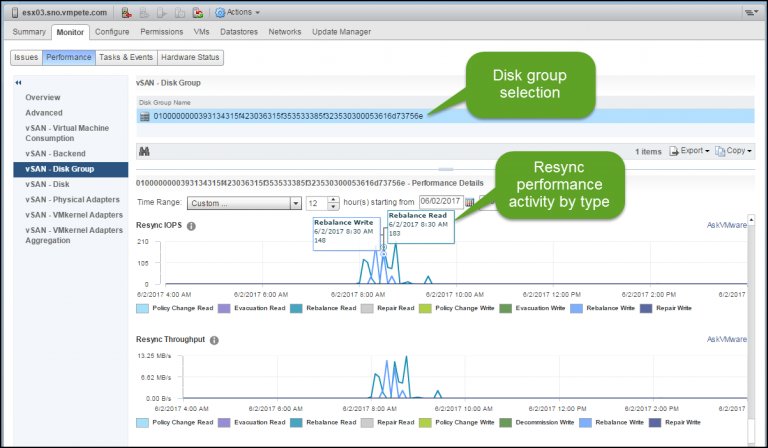Select vSAN - Disk Group view
The image size is (768, 448).
[x=71, y=169]
